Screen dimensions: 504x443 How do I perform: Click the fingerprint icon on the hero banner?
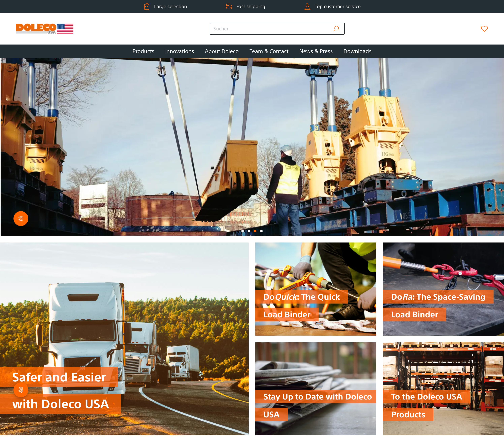click(21, 218)
